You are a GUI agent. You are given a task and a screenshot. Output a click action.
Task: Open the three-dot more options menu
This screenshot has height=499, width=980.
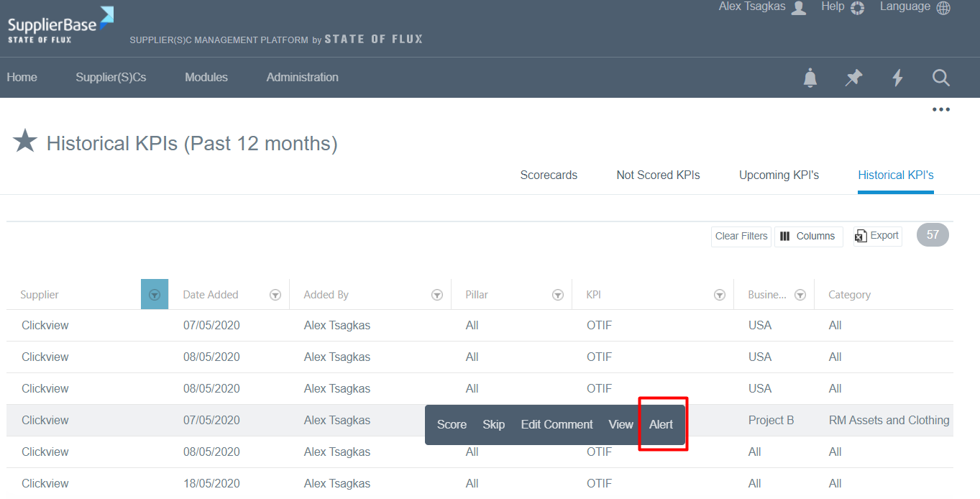(x=940, y=110)
